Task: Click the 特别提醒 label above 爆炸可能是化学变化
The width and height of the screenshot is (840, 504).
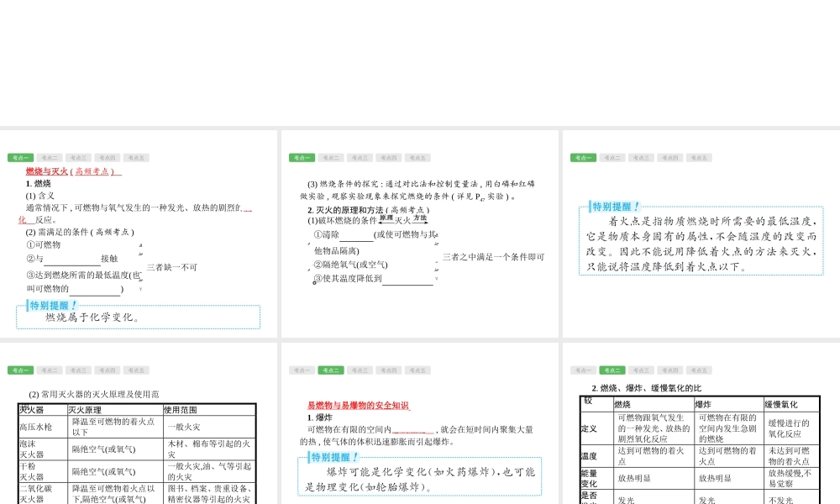Action: (333, 457)
